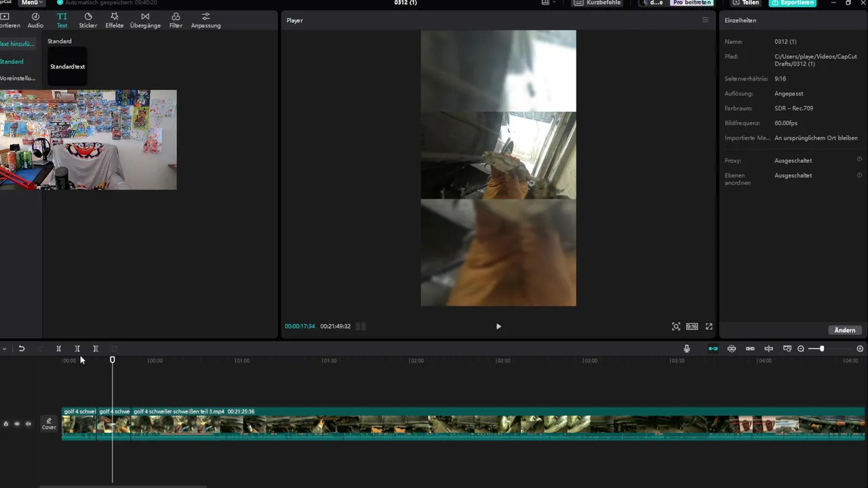
Task: Click the delete-right trim icon
Action: 96,348
